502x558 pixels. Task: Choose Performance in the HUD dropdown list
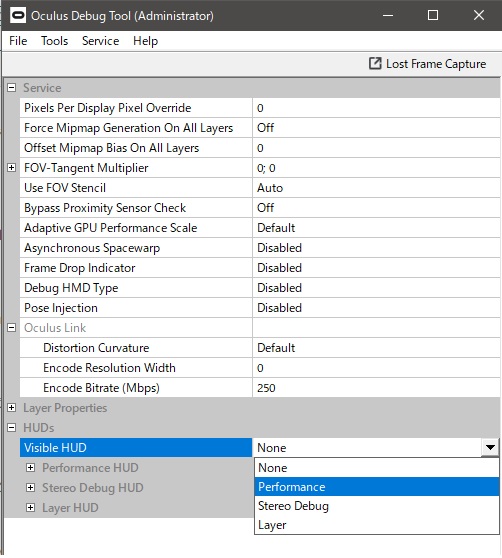377,486
